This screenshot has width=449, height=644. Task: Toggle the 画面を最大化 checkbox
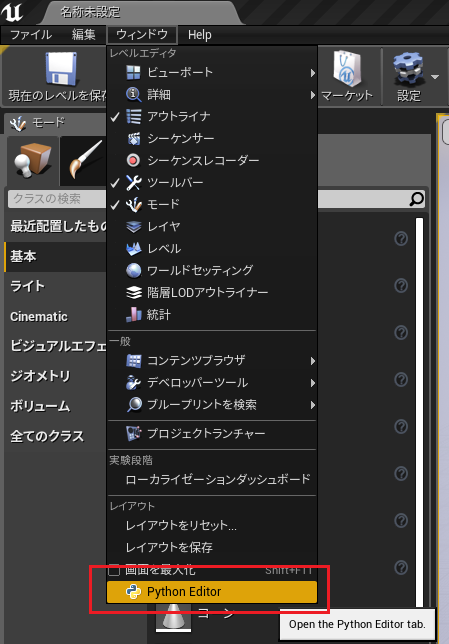(x=114, y=570)
